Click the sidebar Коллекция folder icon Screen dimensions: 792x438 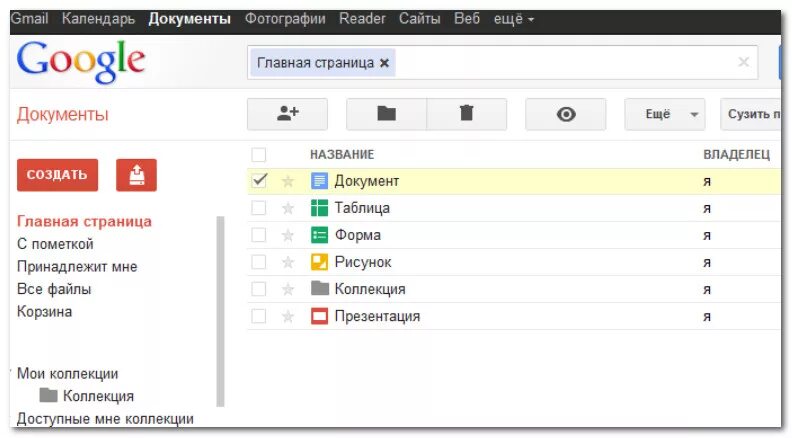[x=48, y=395]
